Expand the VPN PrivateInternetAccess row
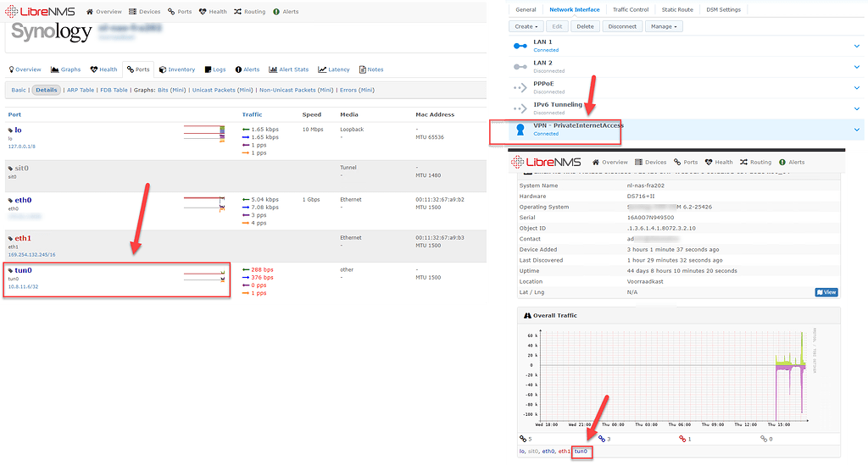868x465 pixels. coord(856,130)
